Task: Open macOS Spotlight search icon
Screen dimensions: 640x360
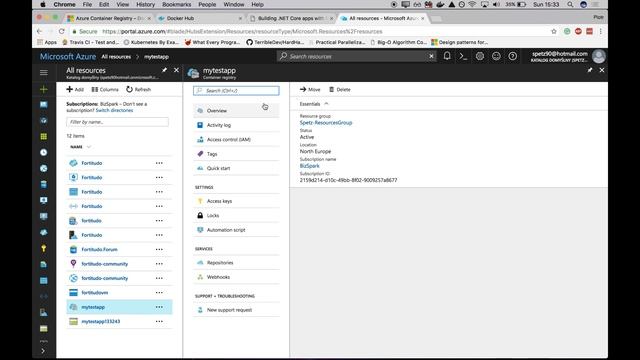Action: coord(570,4)
